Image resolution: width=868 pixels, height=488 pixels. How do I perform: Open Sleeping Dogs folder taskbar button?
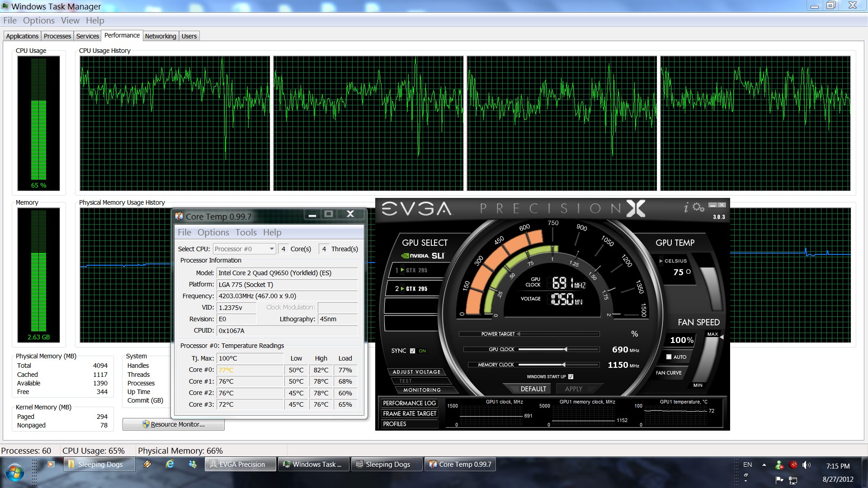click(x=99, y=464)
